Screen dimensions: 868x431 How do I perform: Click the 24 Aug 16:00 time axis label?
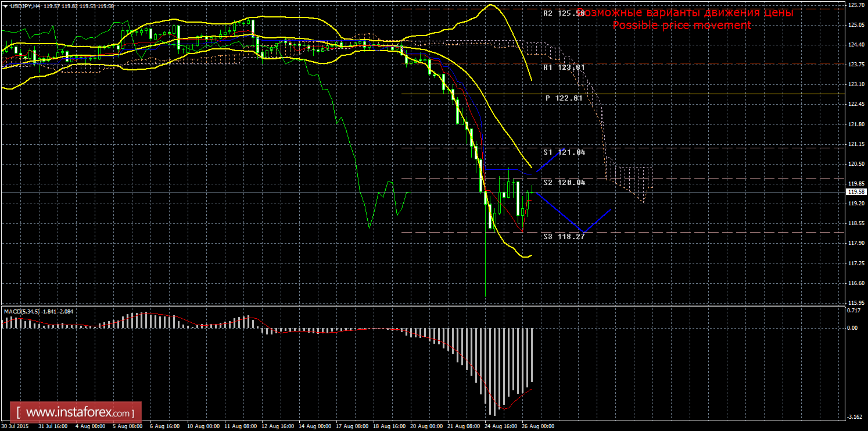coord(501,426)
